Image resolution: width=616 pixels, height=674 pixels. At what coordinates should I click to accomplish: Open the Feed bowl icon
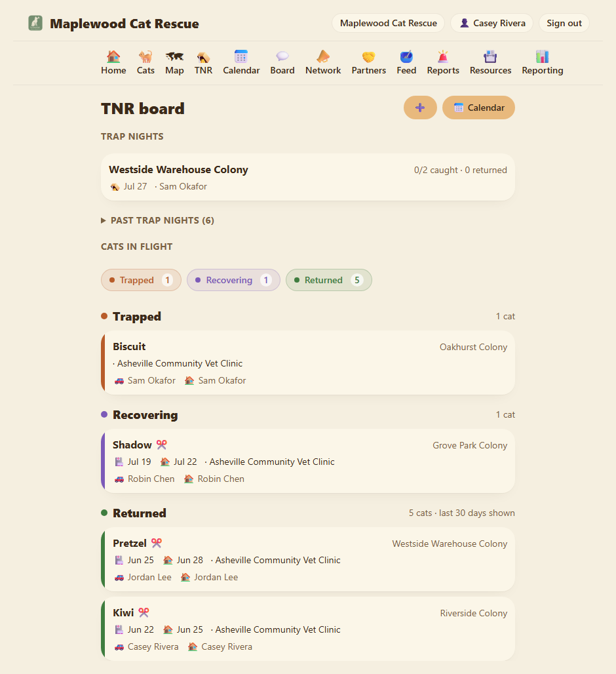(x=406, y=57)
